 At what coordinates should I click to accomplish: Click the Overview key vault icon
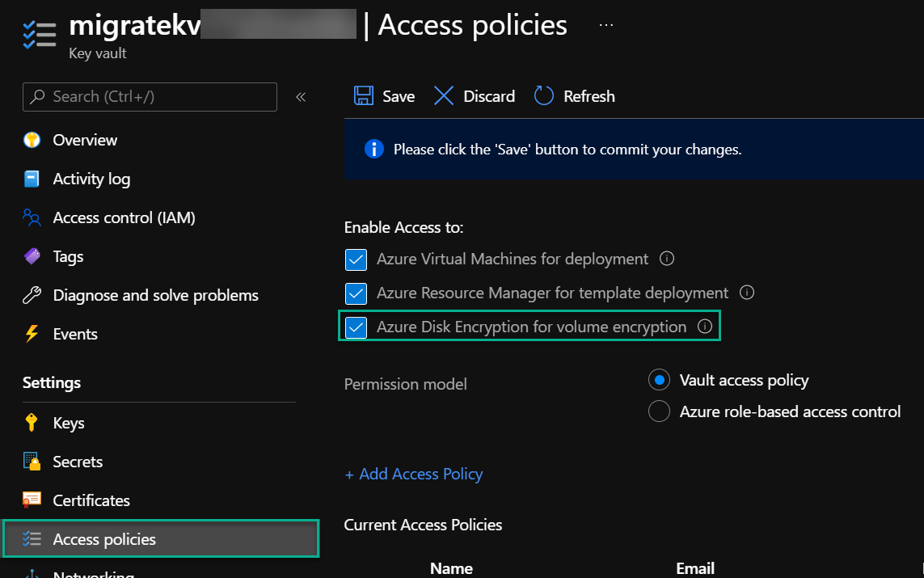tap(32, 140)
